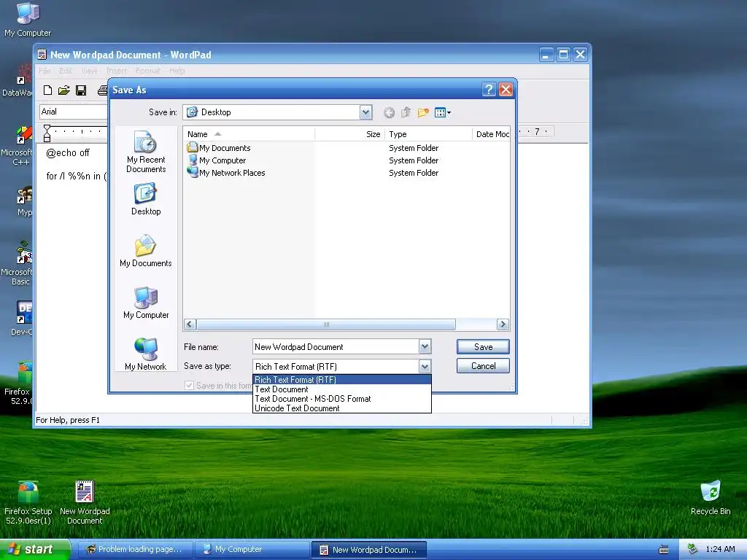747x560 pixels.
Task: Click the File name input field
Action: click(336, 346)
